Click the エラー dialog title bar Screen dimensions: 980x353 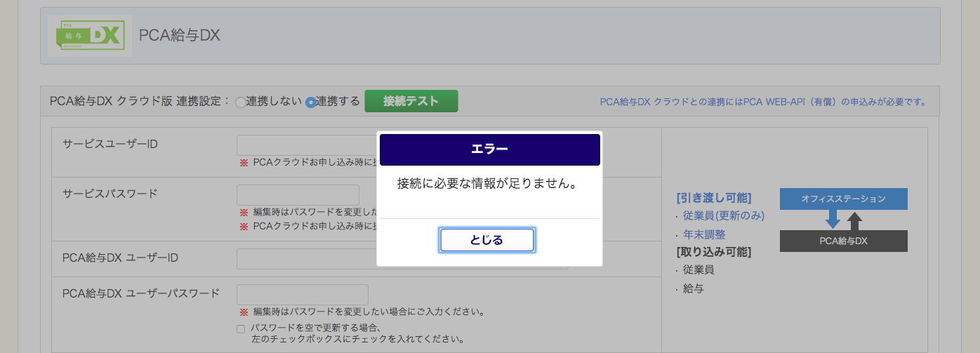490,149
